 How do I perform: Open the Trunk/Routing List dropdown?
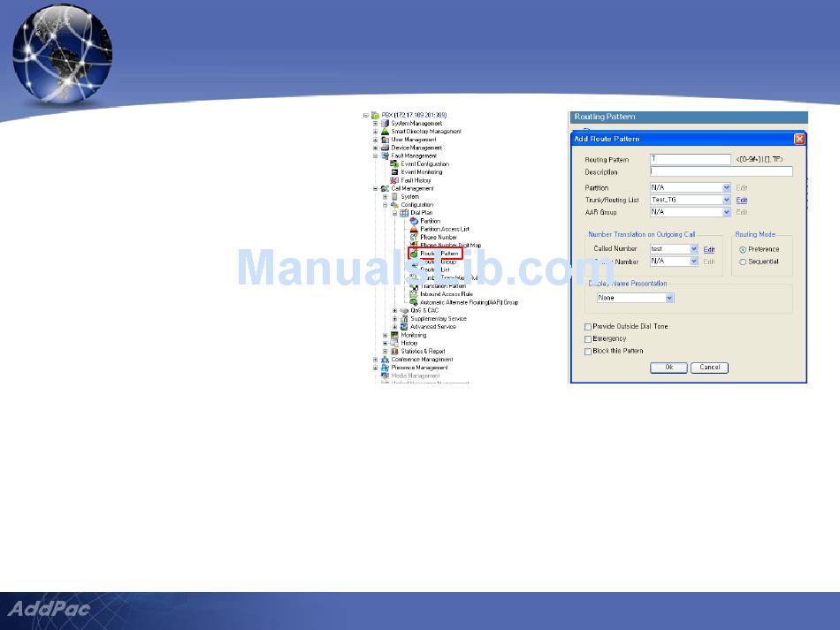[x=727, y=201]
